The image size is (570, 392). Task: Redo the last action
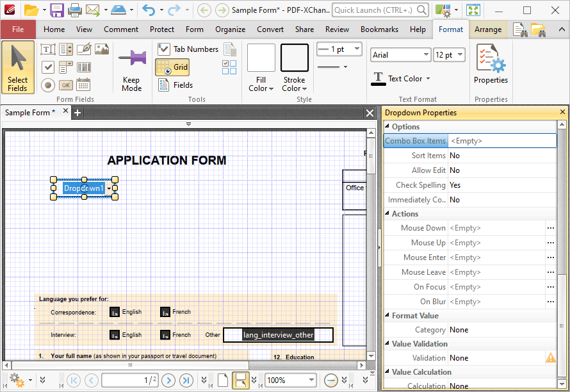point(174,10)
